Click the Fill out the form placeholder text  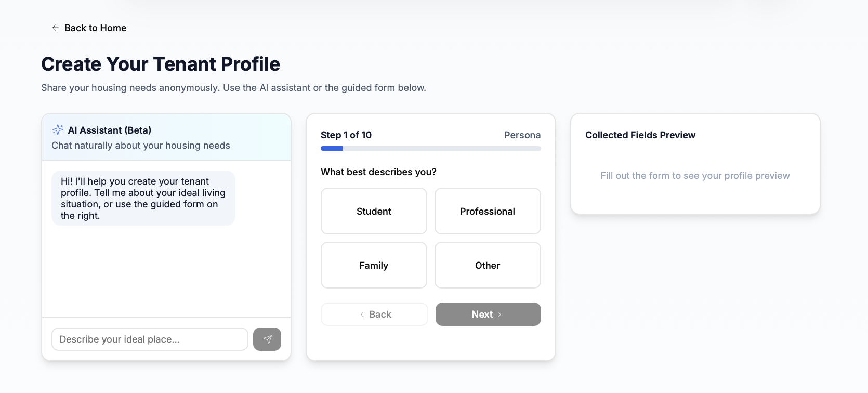coord(695,176)
